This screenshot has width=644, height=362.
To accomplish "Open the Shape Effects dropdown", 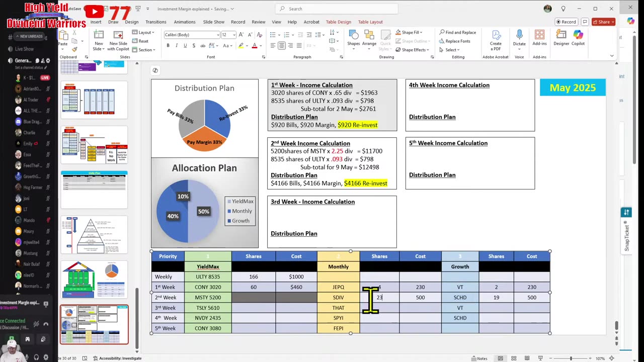I will click(412, 50).
